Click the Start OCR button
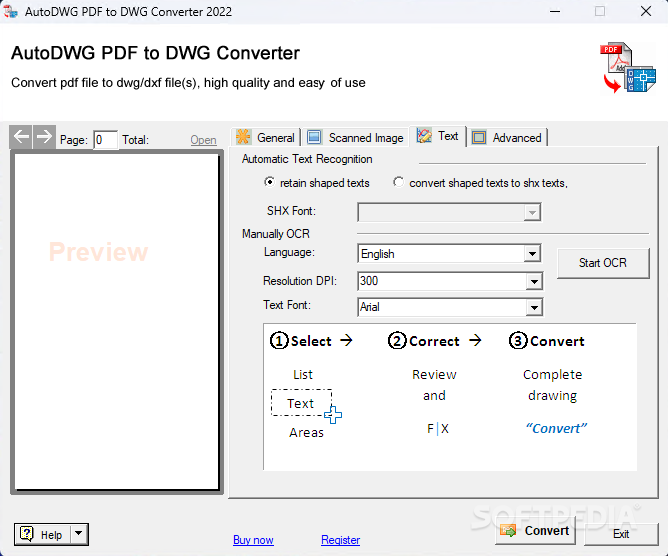The image size is (668, 556). (x=603, y=263)
